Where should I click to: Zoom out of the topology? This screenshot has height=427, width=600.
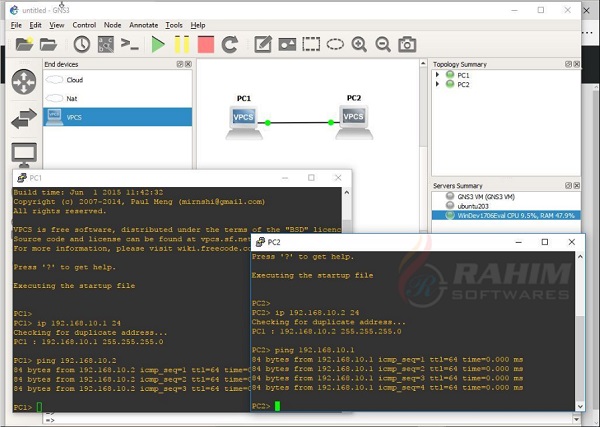383,44
